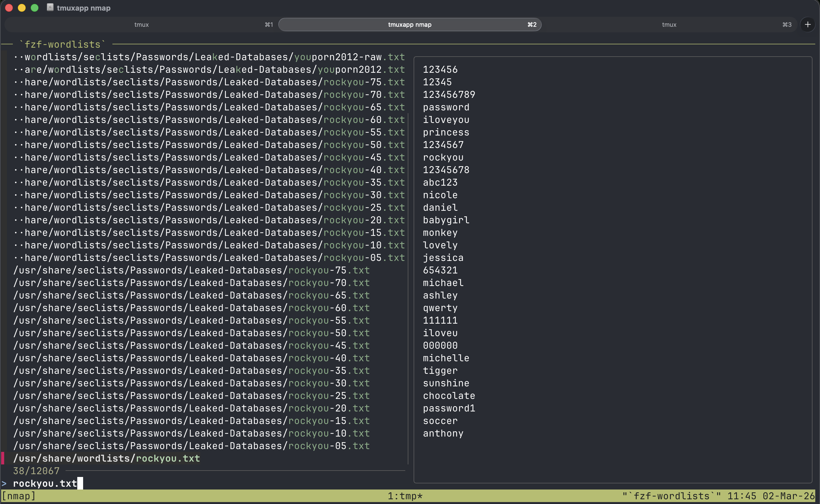Select the tmuxapp nmap tab

409,25
